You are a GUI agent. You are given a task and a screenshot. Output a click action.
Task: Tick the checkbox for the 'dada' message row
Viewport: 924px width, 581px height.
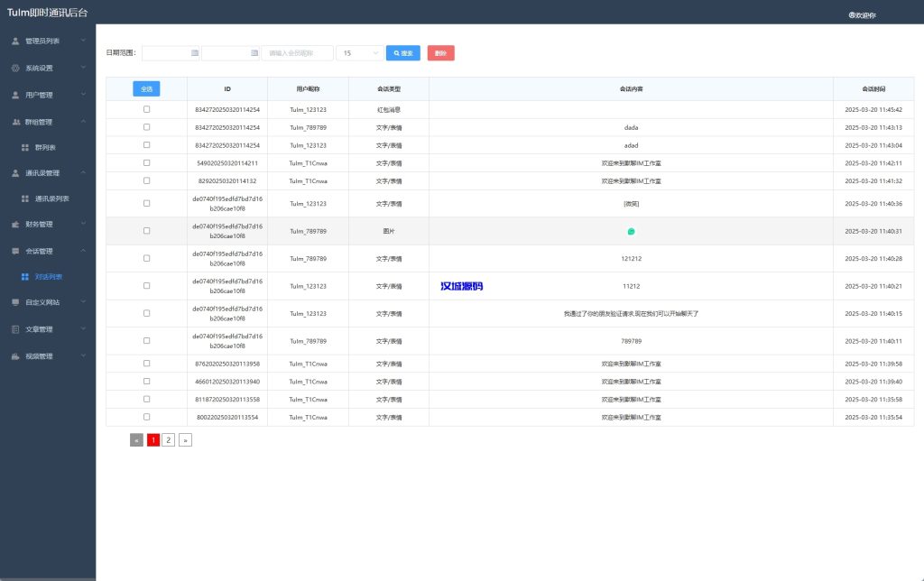click(146, 127)
